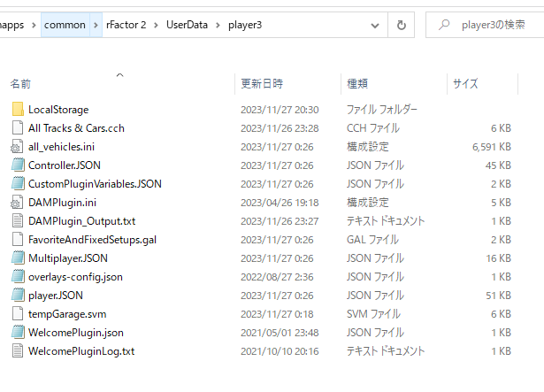
Task: Select the file name player.JSON
Action: point(56,296)
